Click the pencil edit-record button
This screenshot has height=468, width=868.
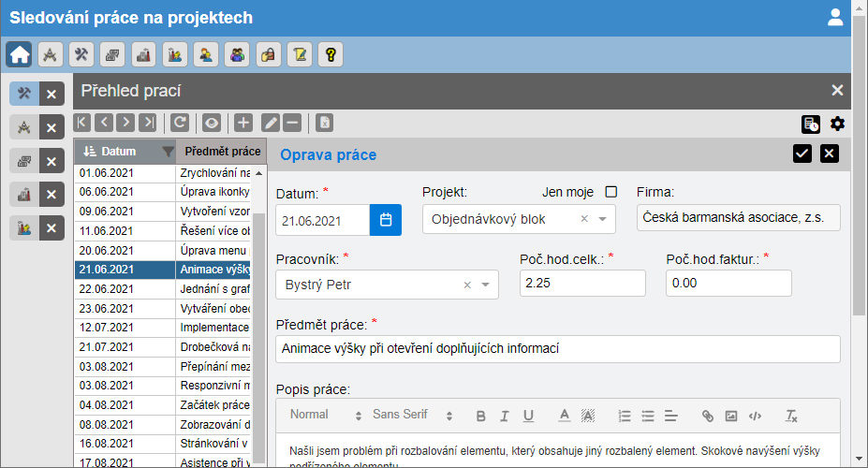[271, 123]
